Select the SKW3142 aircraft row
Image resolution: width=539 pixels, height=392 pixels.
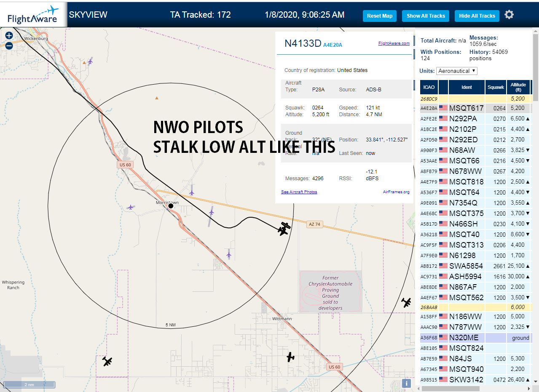476,380
